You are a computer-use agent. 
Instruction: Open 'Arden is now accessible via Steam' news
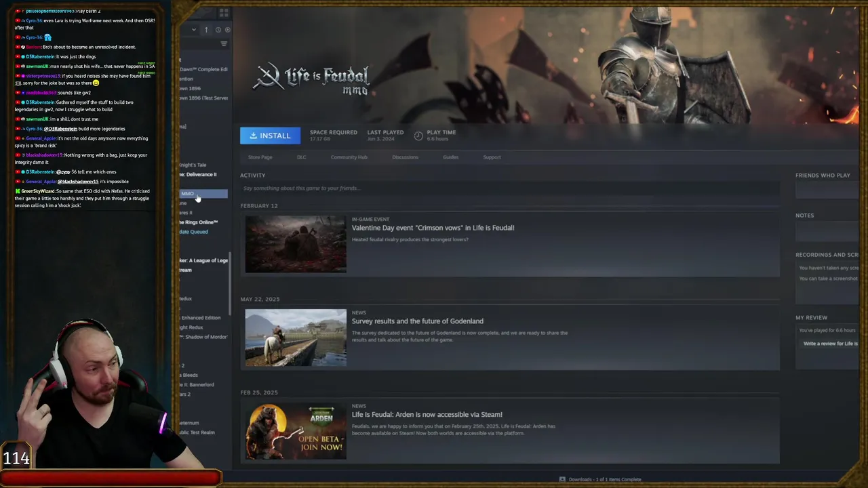pyautogui.click(x=427, y=414)
